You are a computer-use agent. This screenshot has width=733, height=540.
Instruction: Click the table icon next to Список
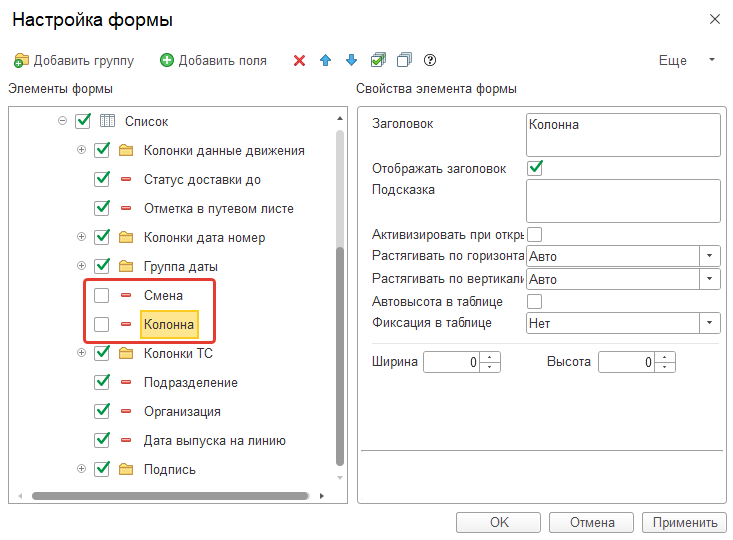click(x=107, y=121)
